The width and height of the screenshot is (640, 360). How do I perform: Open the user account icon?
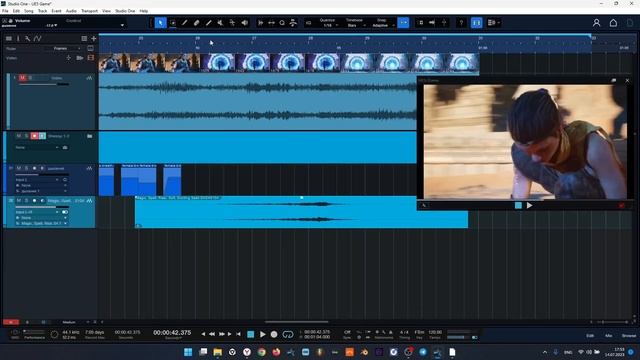tap(596, 23)
